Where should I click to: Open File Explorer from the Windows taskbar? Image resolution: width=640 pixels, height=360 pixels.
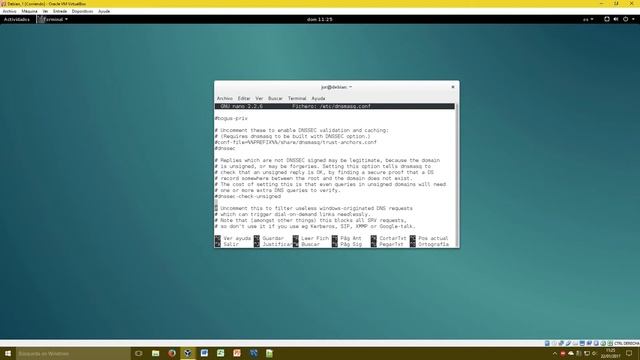(156, 353)
